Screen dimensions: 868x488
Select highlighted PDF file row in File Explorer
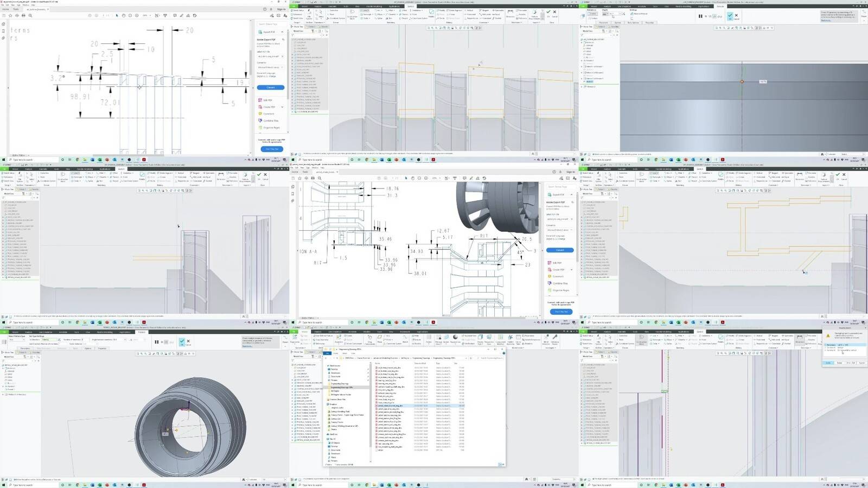pos(420,405)
